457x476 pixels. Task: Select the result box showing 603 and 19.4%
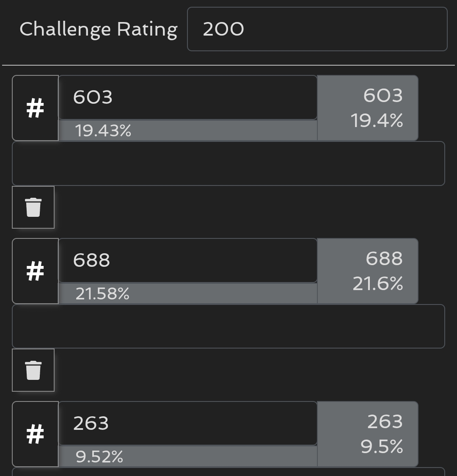coord(367,108)
